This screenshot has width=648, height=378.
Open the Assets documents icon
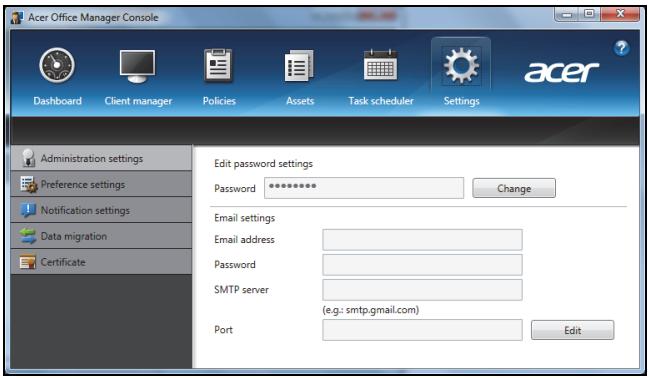[x=299, y=65]
